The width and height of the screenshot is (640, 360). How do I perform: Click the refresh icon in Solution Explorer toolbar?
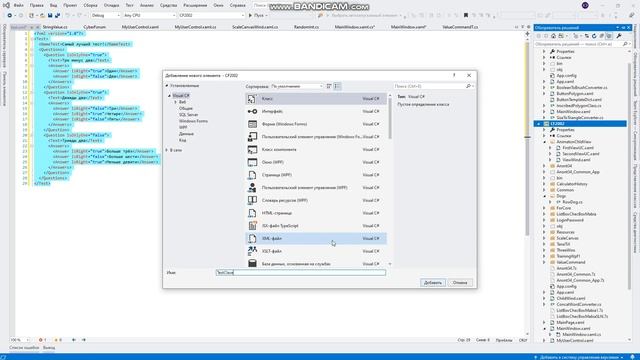point(594,36)
